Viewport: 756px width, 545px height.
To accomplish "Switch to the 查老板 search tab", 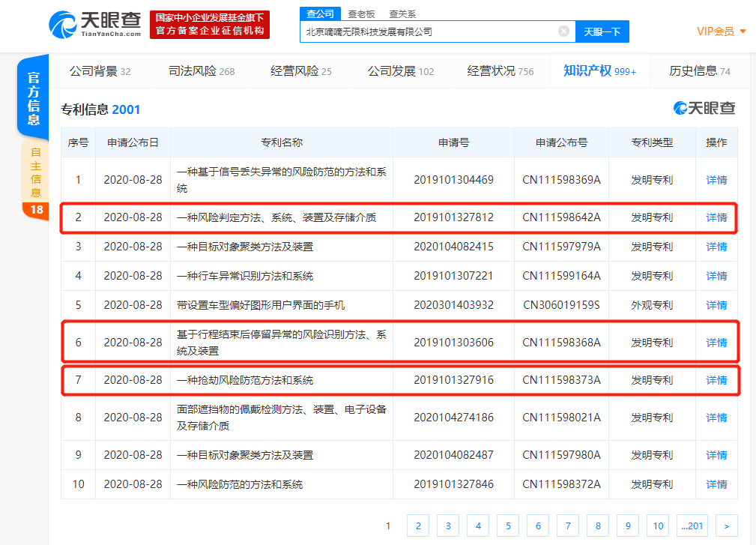I will tap(361, 13).
